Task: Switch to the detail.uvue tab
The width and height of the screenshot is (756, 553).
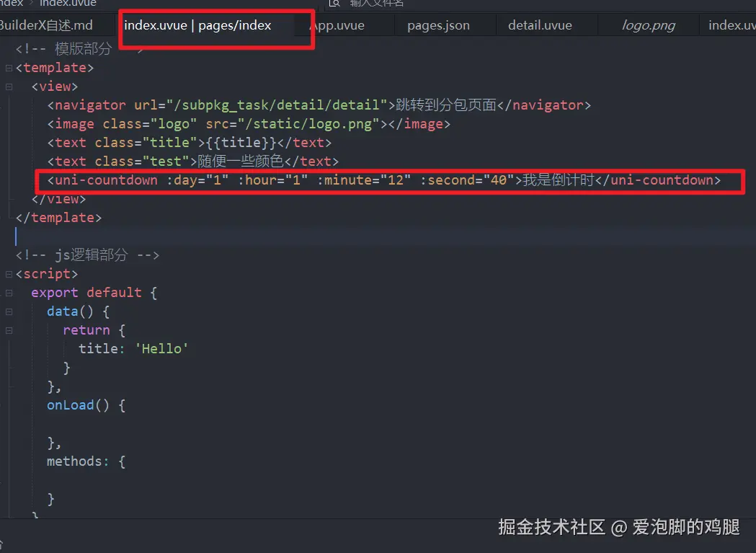Action: pos(540,25)
